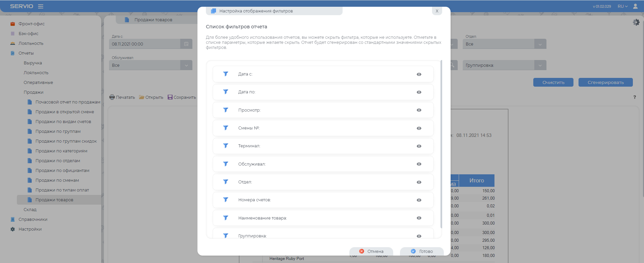Viewport: 644px width, 263px height.
Task: Open Продажи по сменам report
Action: (x=57, y=180)
